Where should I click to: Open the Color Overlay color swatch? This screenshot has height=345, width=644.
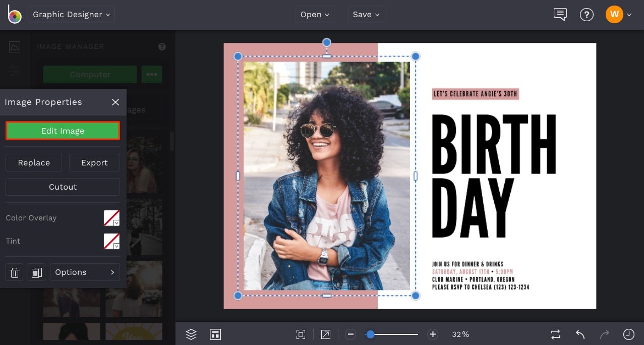[111, 217]
